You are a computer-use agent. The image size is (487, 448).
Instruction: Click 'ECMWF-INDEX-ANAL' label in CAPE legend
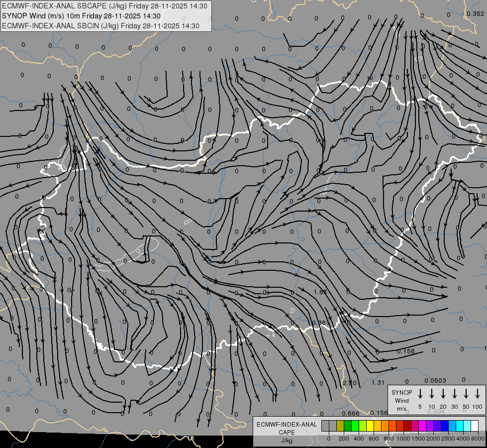[287, 425]
